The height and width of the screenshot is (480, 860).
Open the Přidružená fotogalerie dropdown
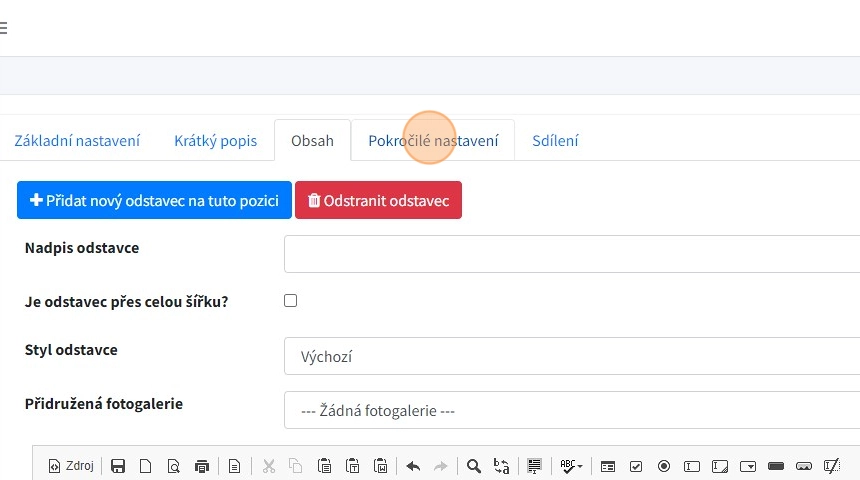click(x=572, y=410)
